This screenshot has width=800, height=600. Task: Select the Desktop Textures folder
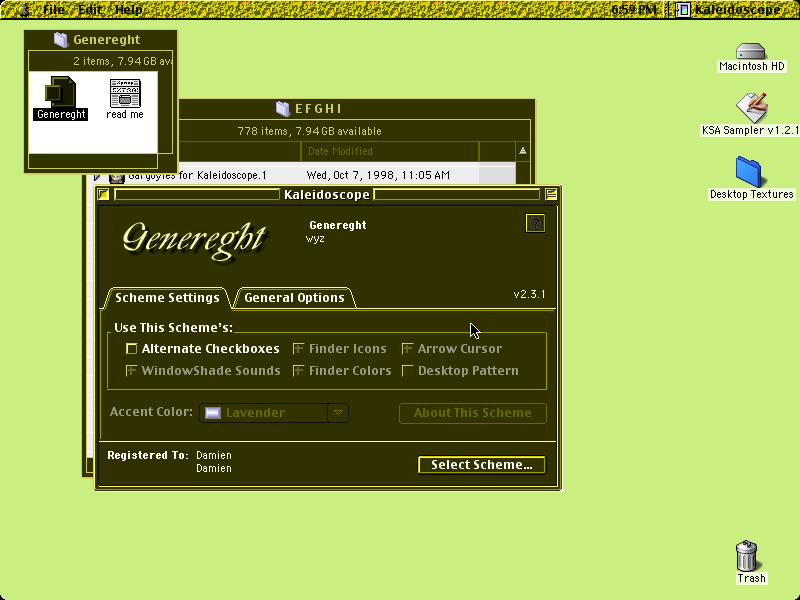click(748, 171)
